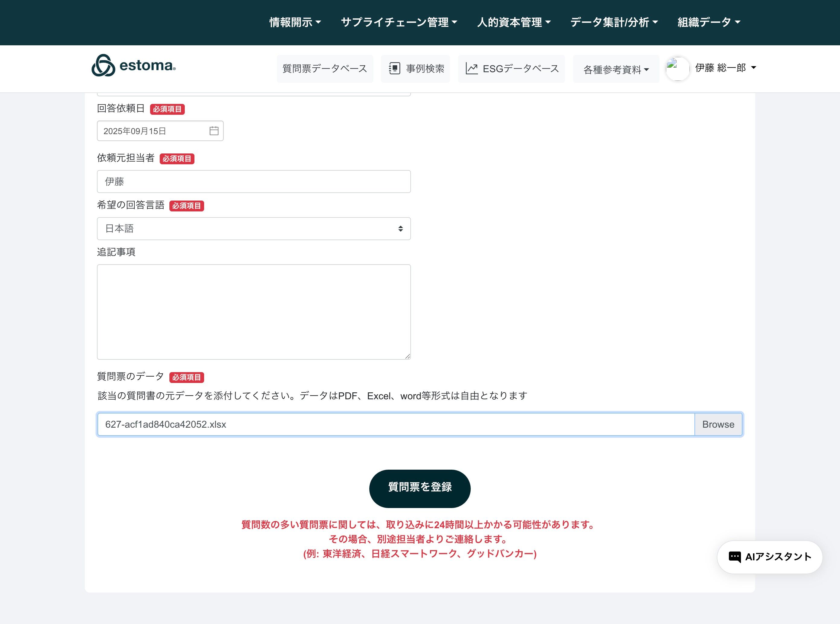
Task: Click the 事例検索 notebook icon
Action: [394, 68]
